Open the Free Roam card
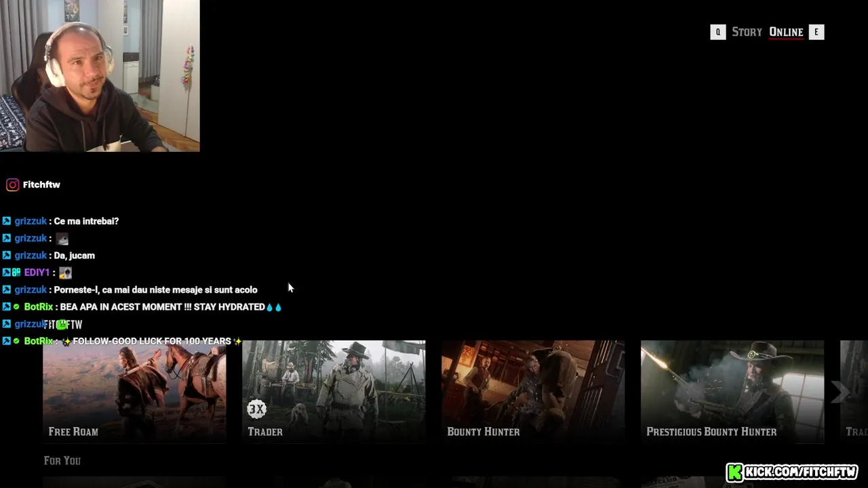The image size is (868, 488). point(134,392)
